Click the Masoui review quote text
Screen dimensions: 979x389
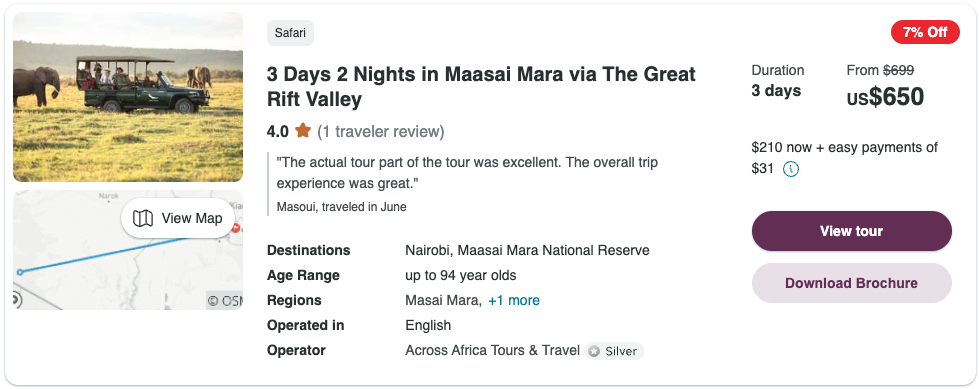coord(467,173)
